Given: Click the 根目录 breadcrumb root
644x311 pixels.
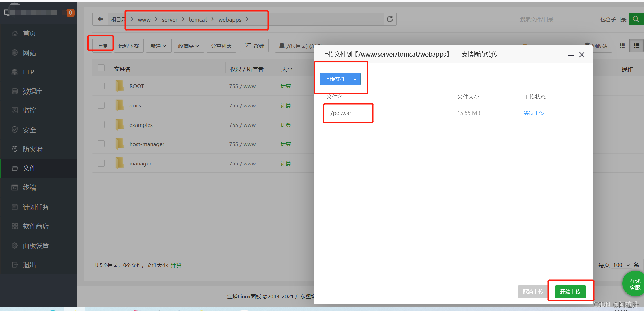Looking at the screenshot, I should 118,20.
